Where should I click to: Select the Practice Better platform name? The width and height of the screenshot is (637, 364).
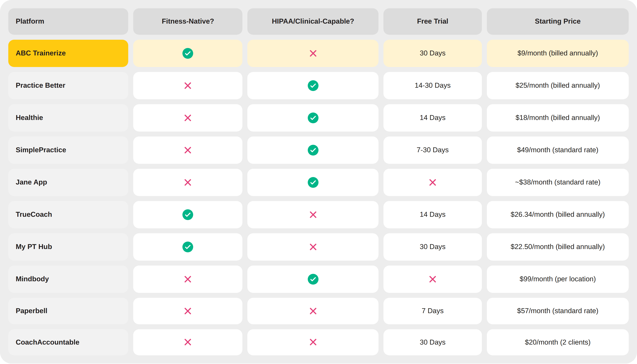[x=41, y=85]
